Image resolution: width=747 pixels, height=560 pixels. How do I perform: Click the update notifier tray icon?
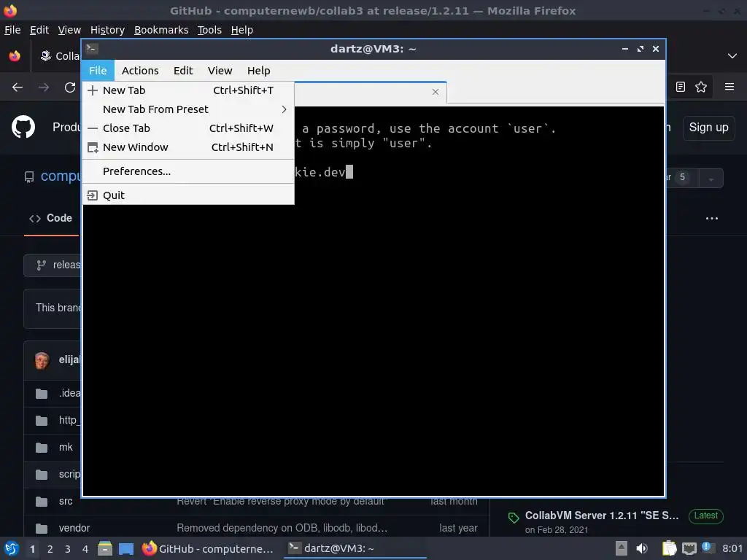706,548
